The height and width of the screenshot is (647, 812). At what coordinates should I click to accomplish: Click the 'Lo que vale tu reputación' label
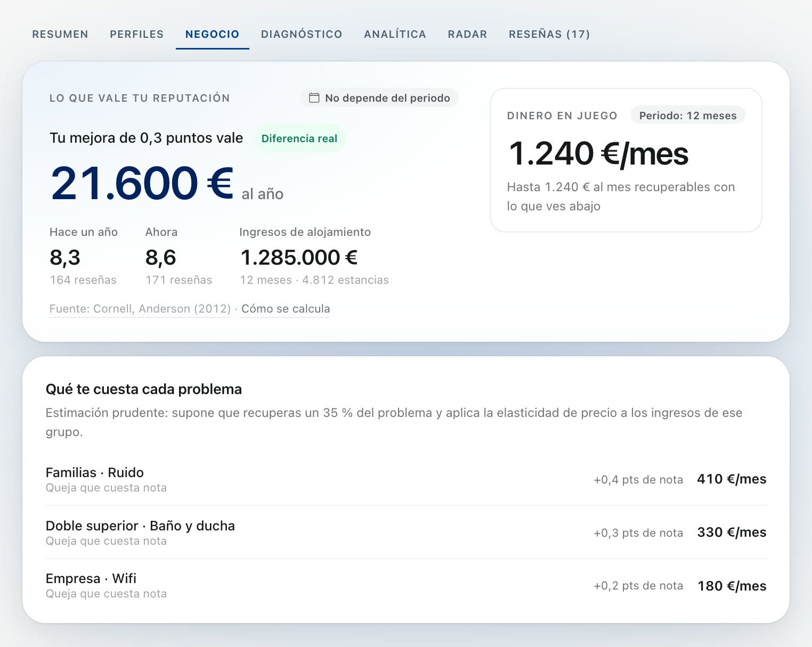pos(140,98)
